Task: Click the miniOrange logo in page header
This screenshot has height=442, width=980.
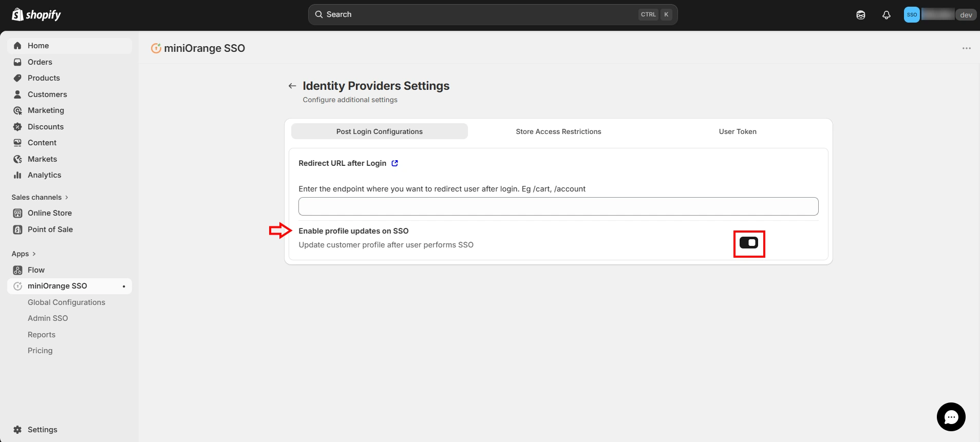Action: [156, 48]
